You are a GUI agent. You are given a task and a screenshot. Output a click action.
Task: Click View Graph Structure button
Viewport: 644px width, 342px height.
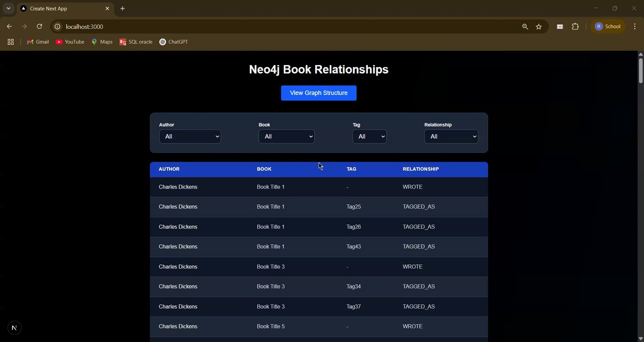click(319, 93)
